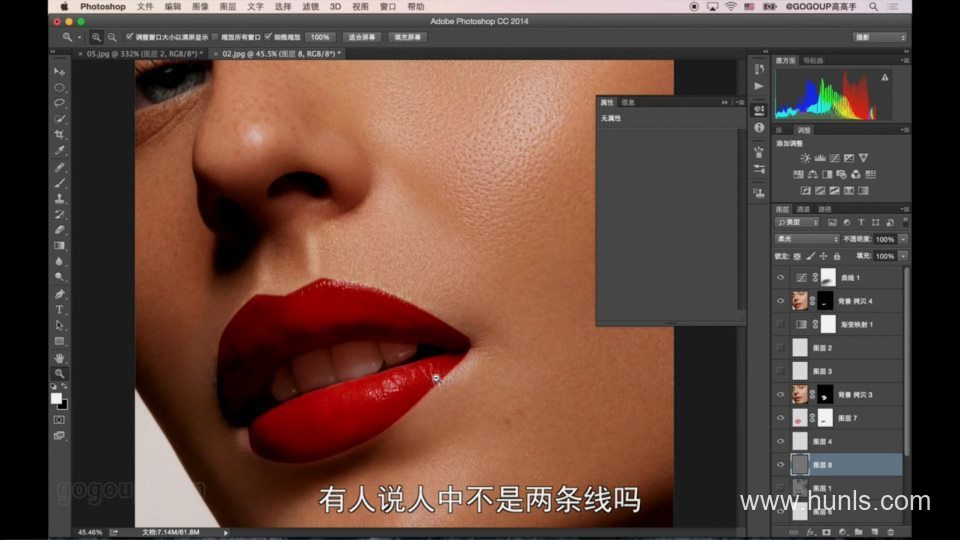Select the Eyedropper tool
960x540 pixels.
[59, 151]
